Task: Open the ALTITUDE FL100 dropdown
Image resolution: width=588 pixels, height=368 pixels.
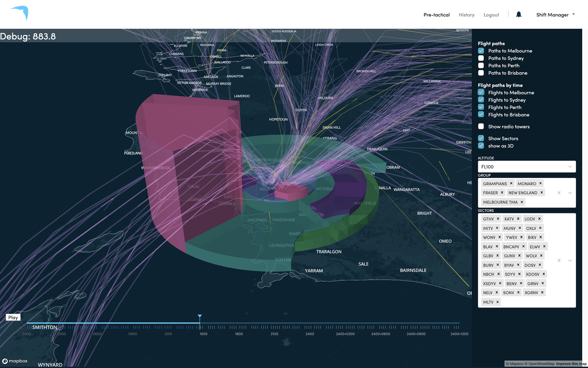Action: 527,167
